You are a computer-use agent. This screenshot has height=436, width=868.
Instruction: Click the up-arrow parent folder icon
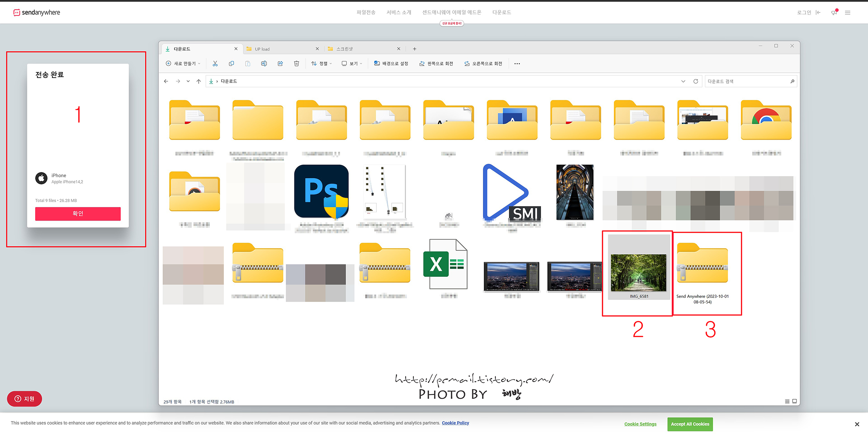pos(198,81)
